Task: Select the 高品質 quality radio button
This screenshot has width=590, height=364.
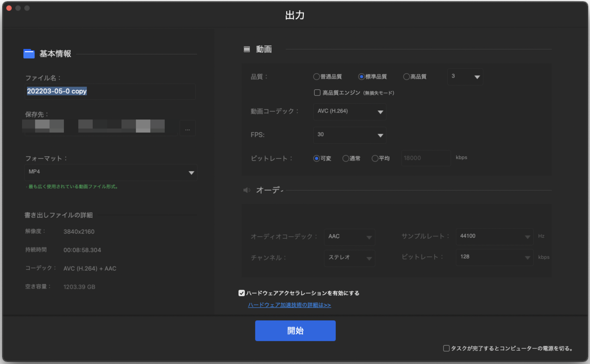Action: click(406, 77)
